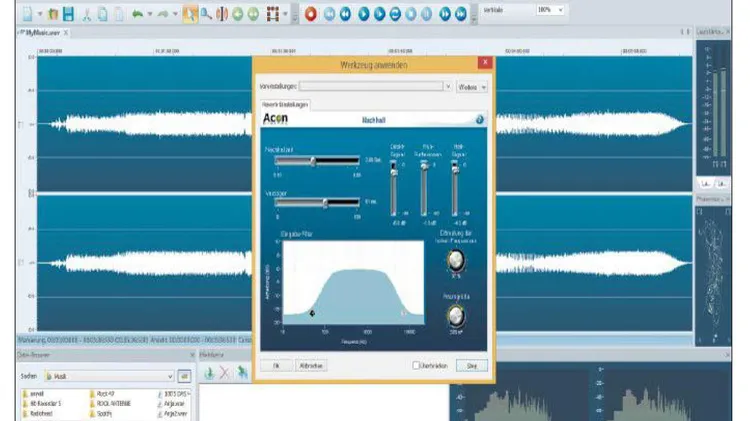Adjust the Hall-Signal vertical fader
750x421 pixels.
pyautogui.click(x=455, y=189)
